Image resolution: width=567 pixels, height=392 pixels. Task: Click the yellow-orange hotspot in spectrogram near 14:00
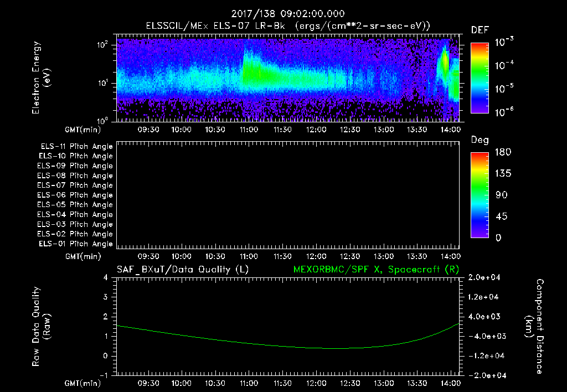(445, 62)
